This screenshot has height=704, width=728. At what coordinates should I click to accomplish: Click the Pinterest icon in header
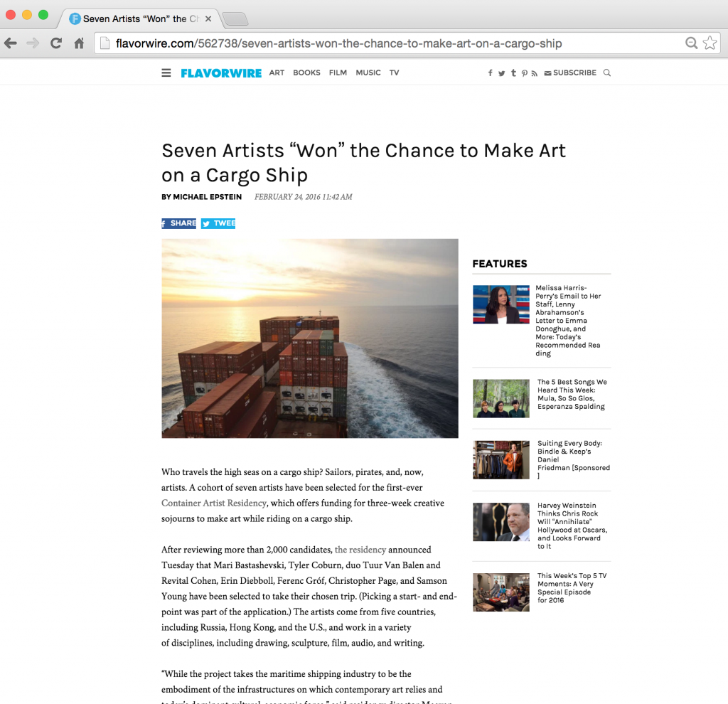[x=524, y=73]
